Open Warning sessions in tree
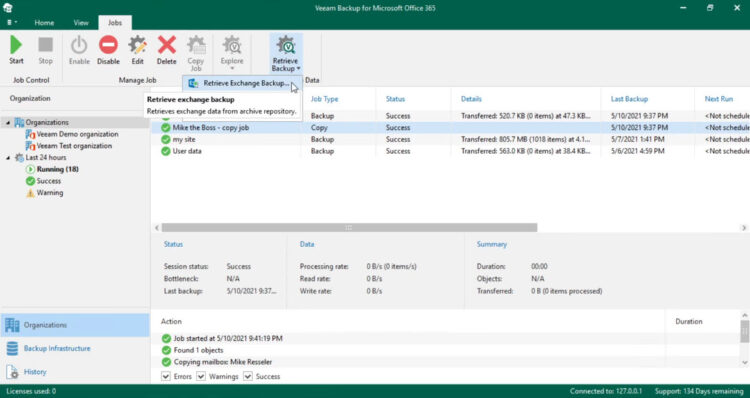Viewport: 750px width, 398px height. coord(50,192)
